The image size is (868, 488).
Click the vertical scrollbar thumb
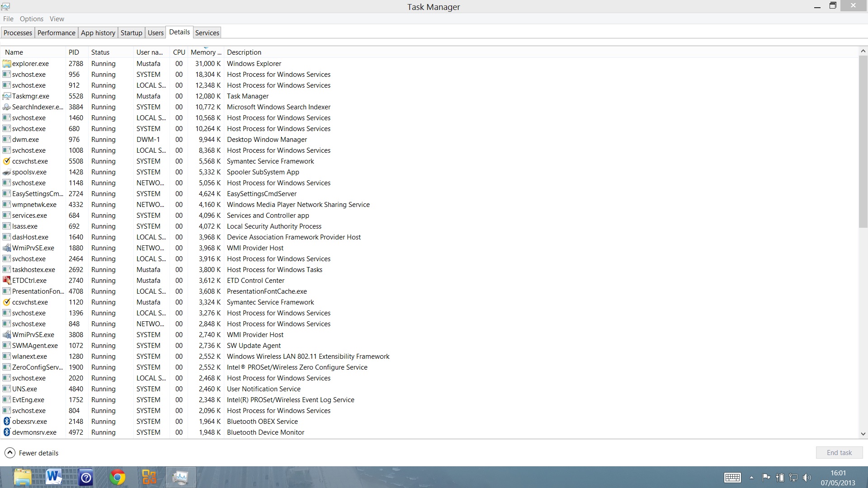click(863, 142)
